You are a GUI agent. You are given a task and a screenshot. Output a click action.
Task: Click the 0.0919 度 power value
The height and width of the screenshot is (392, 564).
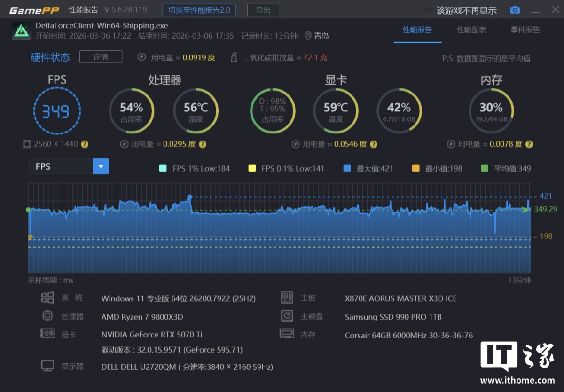pos(199,57)
